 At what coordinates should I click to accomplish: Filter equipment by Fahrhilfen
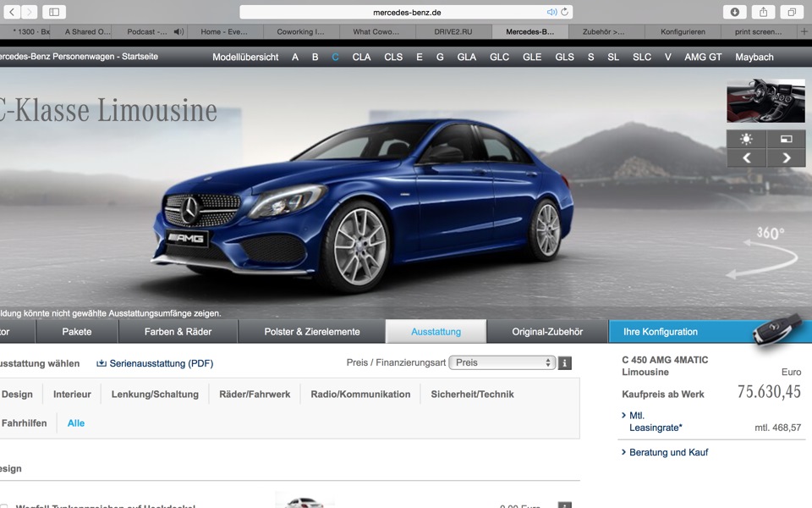pyautogui.click(x=24, y=423)
